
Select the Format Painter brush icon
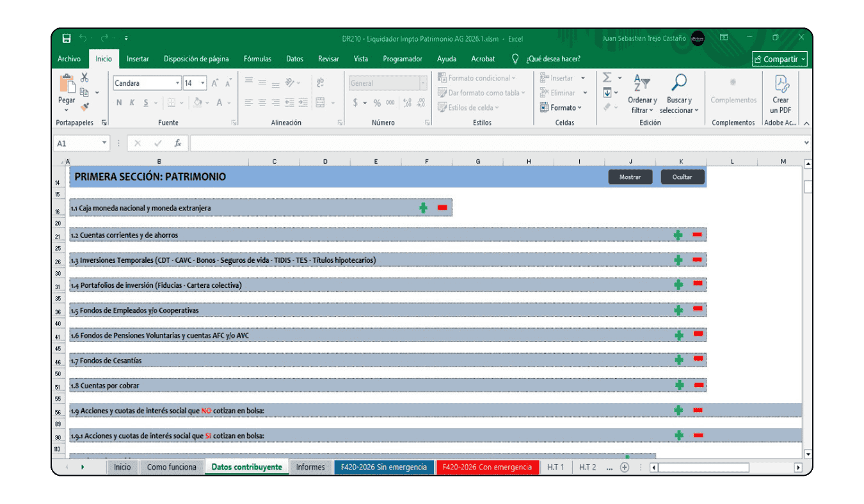click(x=84, y=107)
